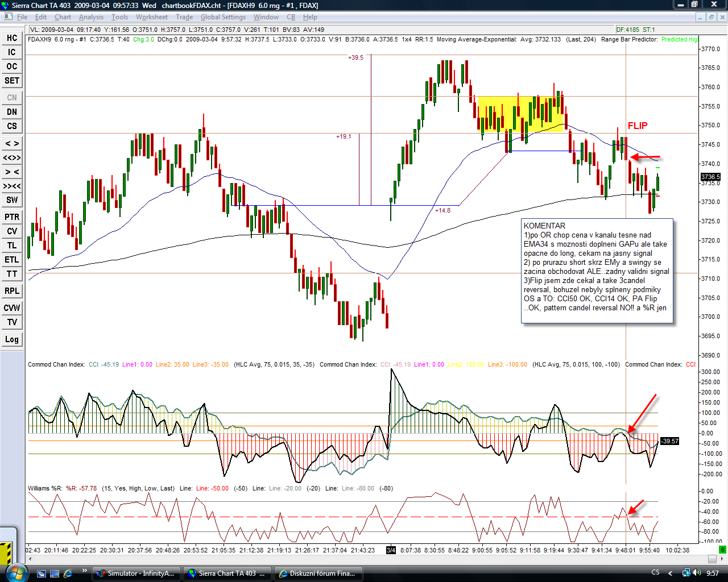Click the CCI value label -39.57
Viewport: 728px width, 582px height.
[x=670, y=441]
